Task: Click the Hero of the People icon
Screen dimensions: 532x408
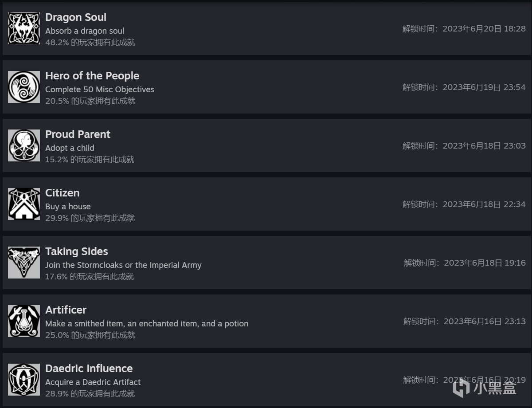Action: (24, 87)
